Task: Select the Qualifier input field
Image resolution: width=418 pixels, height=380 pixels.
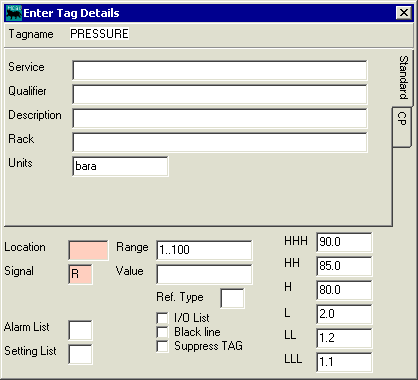Action: (220, 94)
